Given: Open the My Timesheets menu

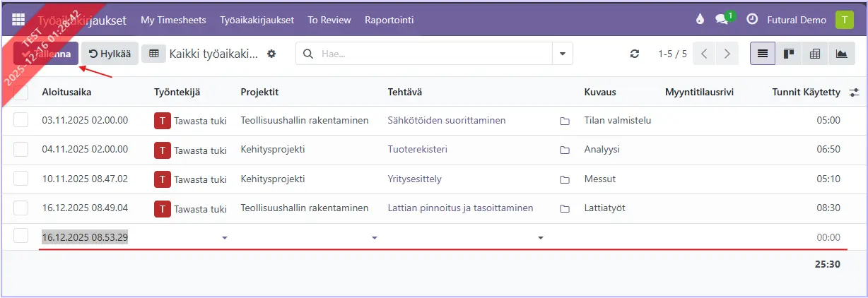Looking at the screenshot, I should click(173, 20).
